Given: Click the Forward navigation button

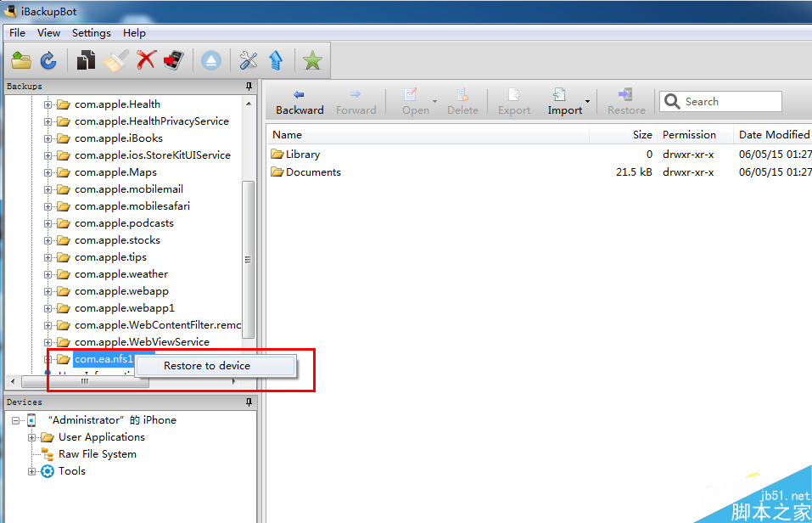Looking at the screenshot, I should point(356,102).
